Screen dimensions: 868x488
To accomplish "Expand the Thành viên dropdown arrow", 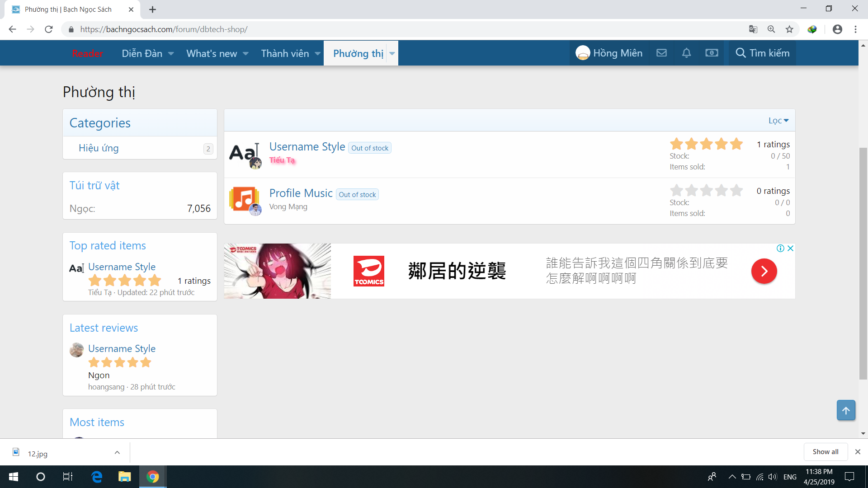I will click(318, 53).
